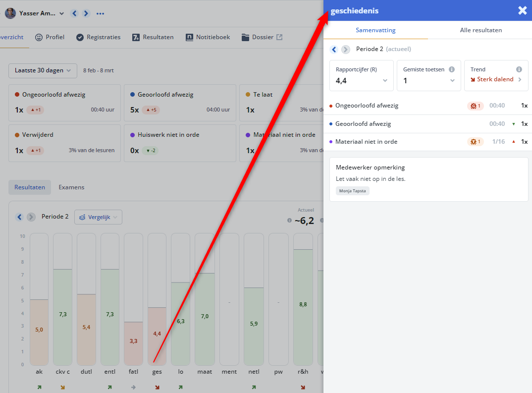Image resolution: width=532 pixels, height=393 pixels.
Task: Open the Vergelijk compare dropdown
Action: coord(99,217)
